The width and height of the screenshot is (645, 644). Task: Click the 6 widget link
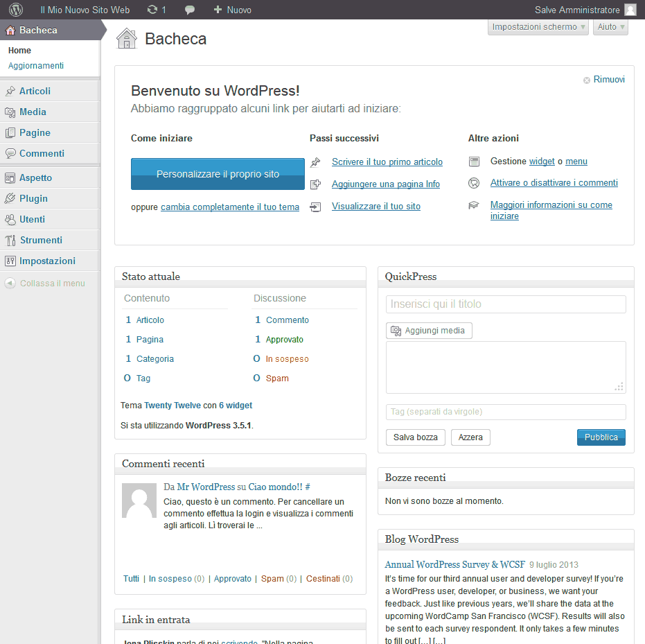[x=236, y=406]
